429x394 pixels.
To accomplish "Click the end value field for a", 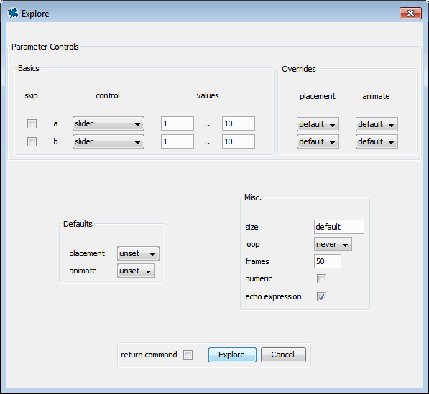I will [238, 124].
